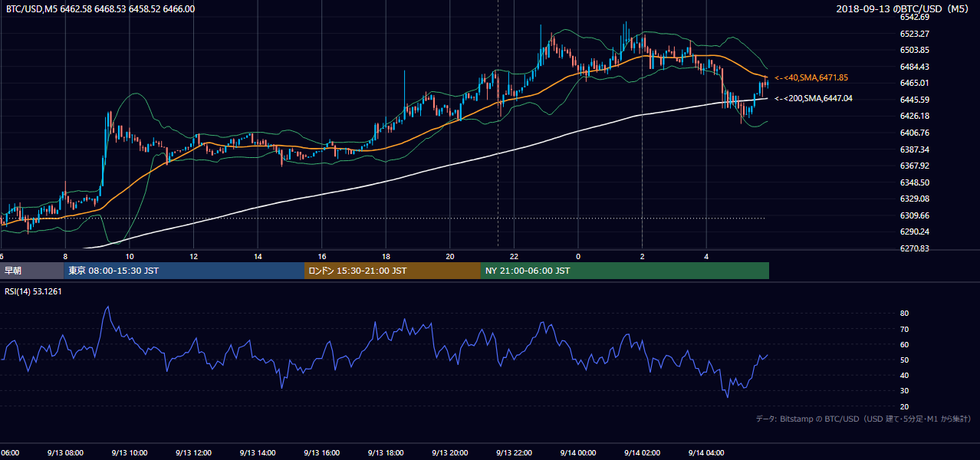Click the 9/13 08:00 time axis label

point(64,452)
